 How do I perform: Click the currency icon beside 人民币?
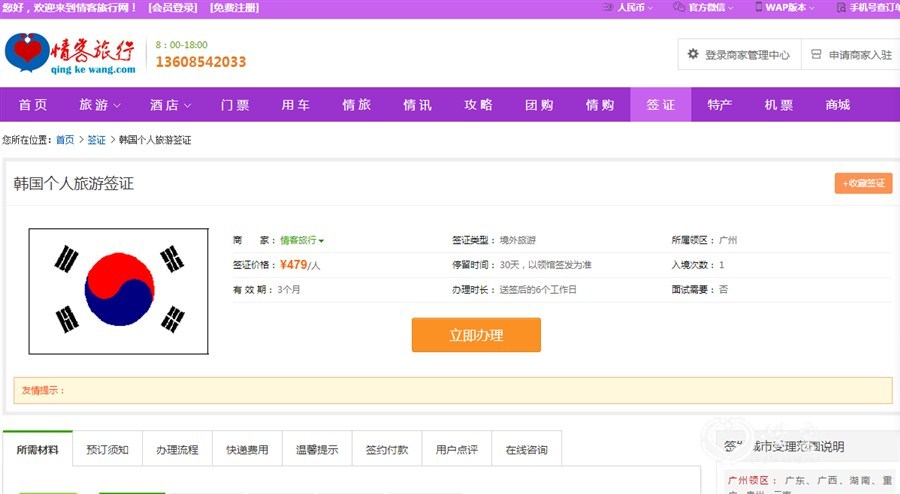click(608, 7)
